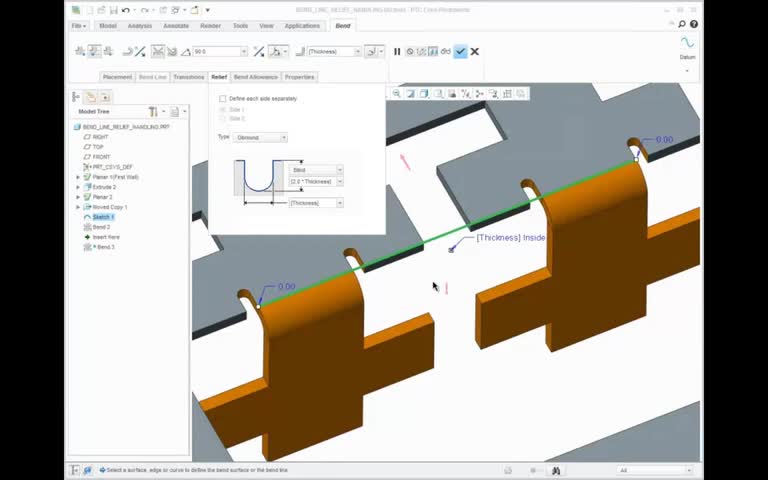Open Help question mark icon
Viewport: 768px width, 480px height.
[x=694, y=24]
